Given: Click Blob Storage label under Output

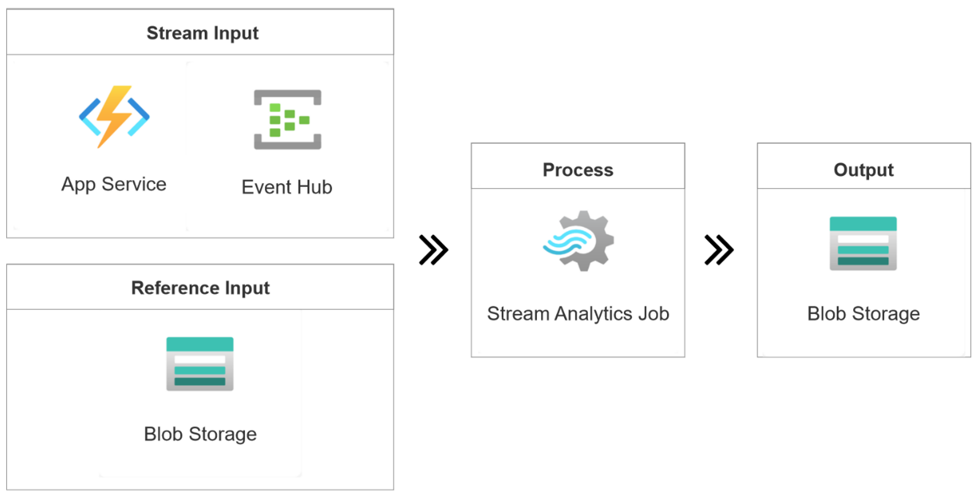Looking at the screenshot, I should 864,314.
